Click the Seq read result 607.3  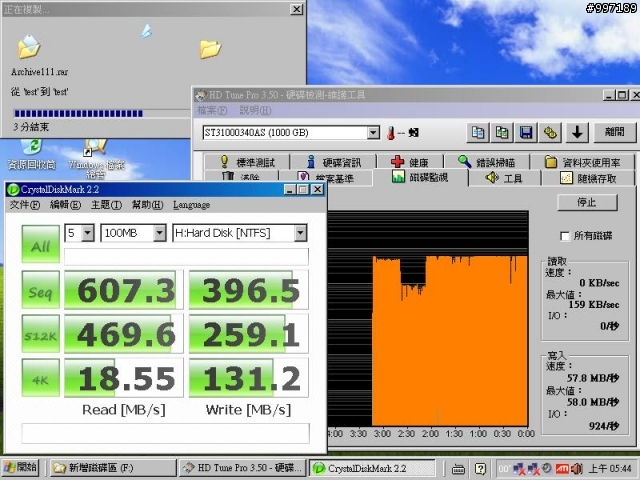tap(124, 290)
